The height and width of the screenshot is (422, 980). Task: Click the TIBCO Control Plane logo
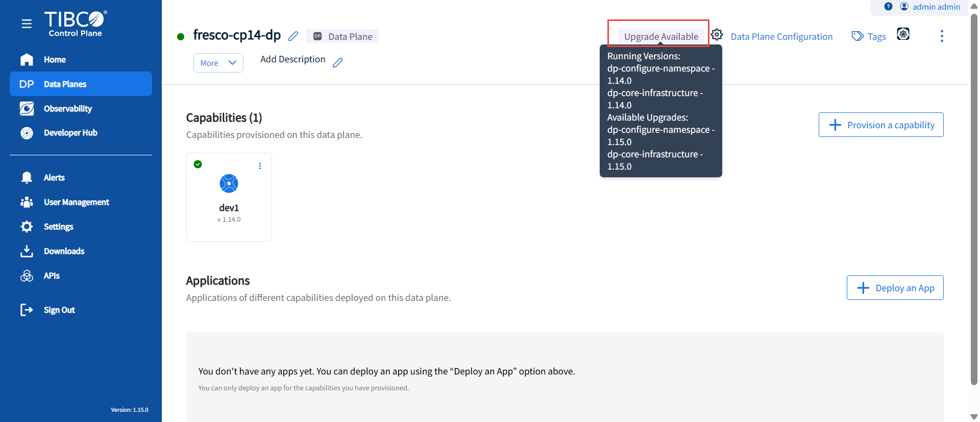click(x=76, y=24)
